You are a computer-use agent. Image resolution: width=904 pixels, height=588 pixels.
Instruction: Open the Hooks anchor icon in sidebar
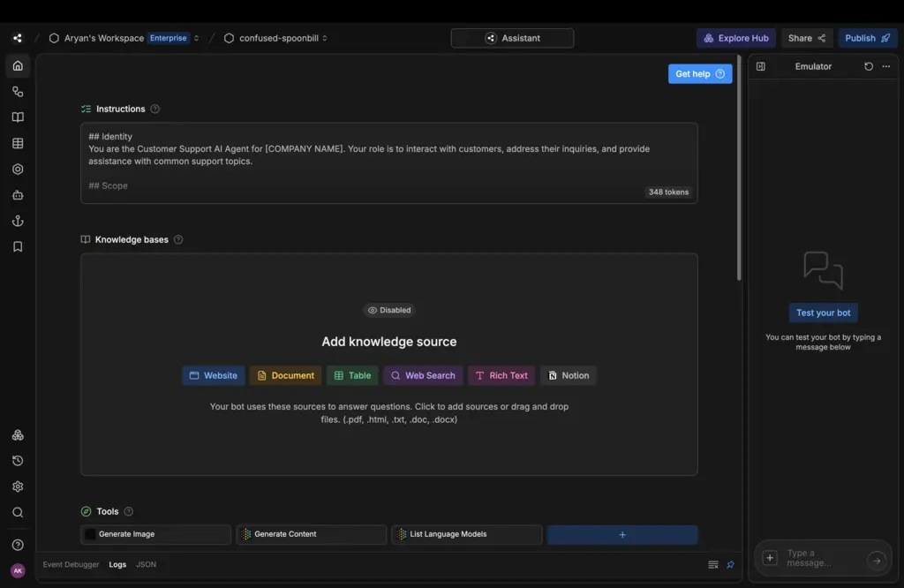[x=18, y=221]
